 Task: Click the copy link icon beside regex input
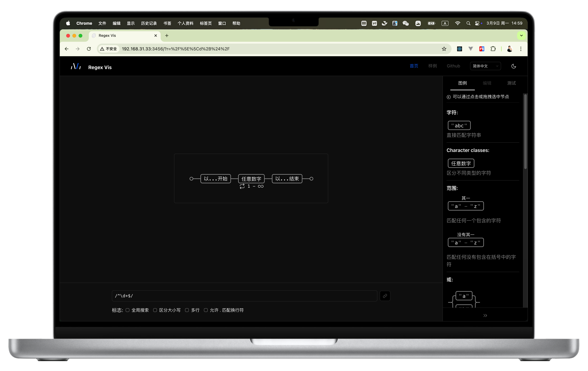(385, 296)
